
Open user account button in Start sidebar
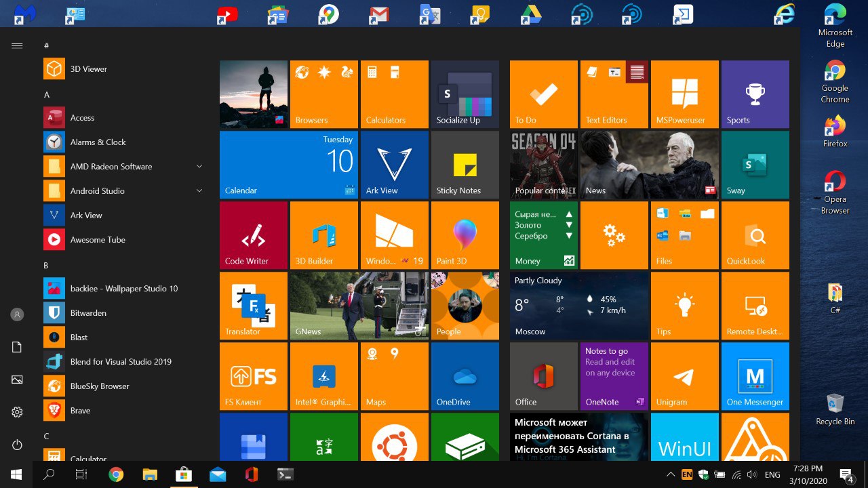coord(17,314)
